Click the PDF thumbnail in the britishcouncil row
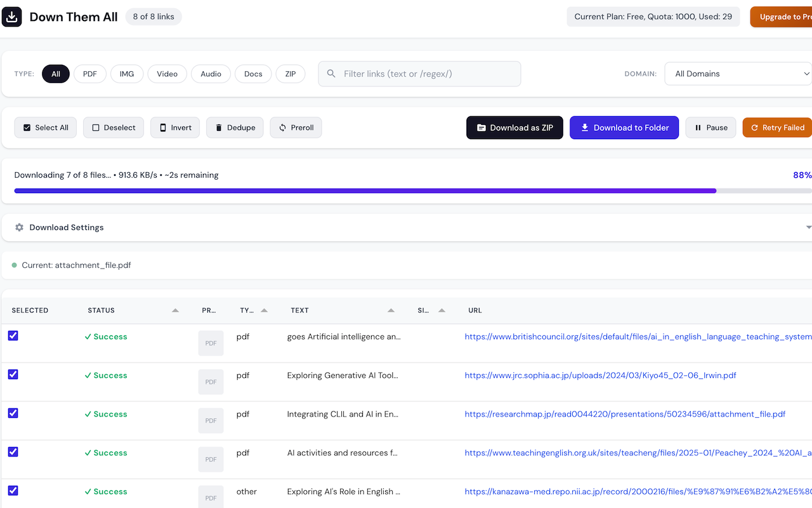812x508 pixels. (x=211, y=343)
